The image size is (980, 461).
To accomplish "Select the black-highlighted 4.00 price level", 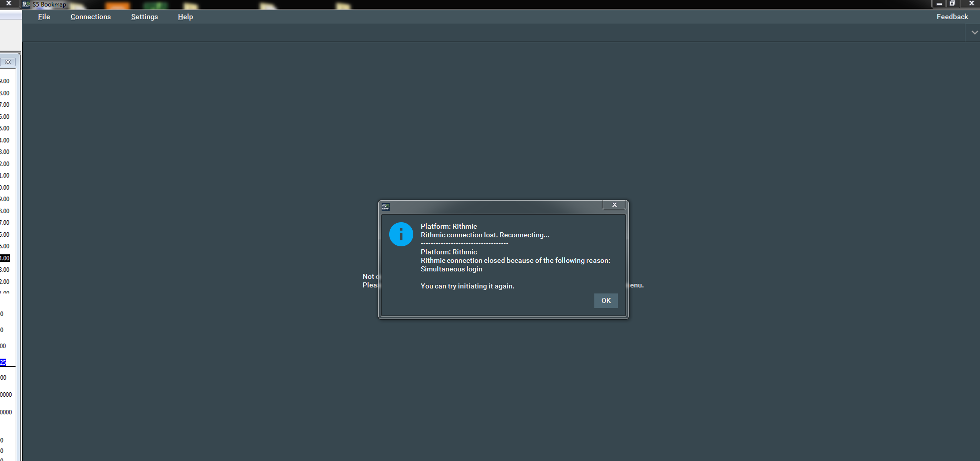I will click(5, 258).
